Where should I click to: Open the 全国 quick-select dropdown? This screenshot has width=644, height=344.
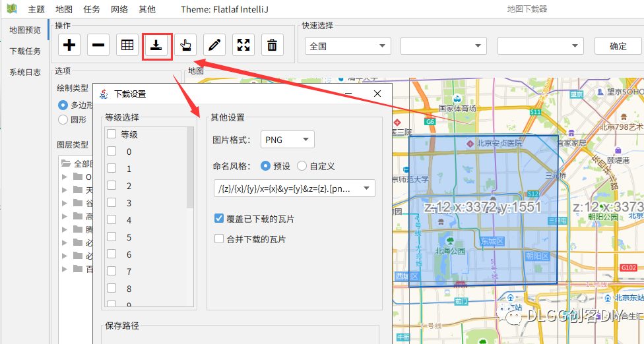click(348, 46)
